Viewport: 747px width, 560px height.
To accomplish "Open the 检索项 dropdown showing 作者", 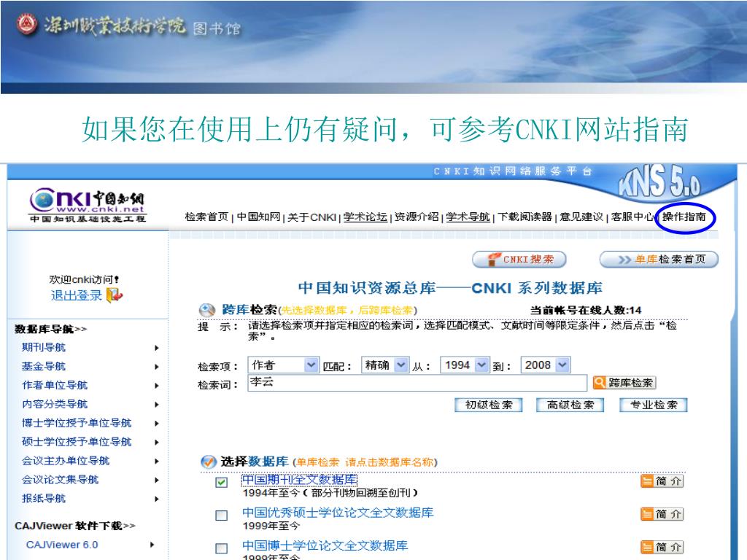I will (x=284, y=365).
